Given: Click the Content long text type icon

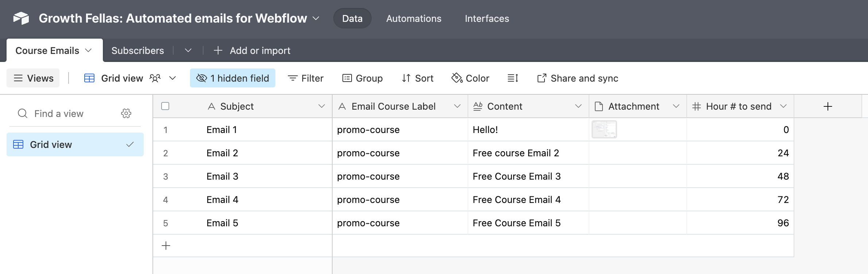Looking at the screenshot, I should (x=478, y=106).
